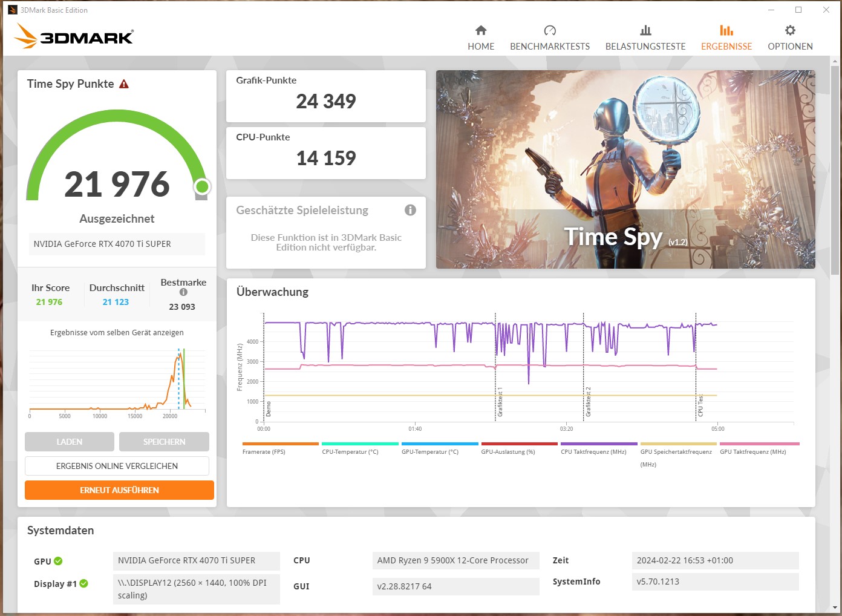Click the Demo marker in chart
The width and height of the screenshot is (842, 616).
pyautogui.click(x=269, y=409)
